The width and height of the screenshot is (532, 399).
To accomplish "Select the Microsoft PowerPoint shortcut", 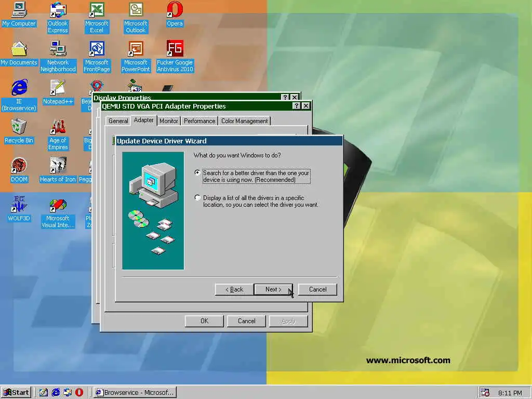I will tap(136, 57).
